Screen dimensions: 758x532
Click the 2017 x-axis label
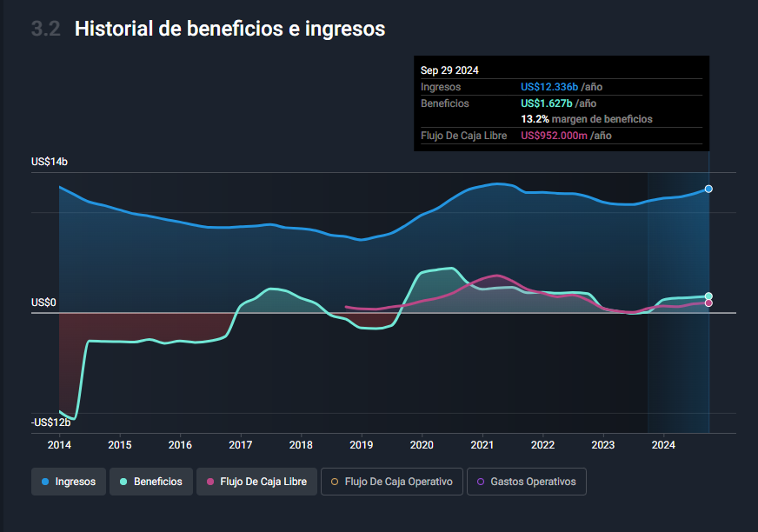pyautogui.click(x=240, y=445)
